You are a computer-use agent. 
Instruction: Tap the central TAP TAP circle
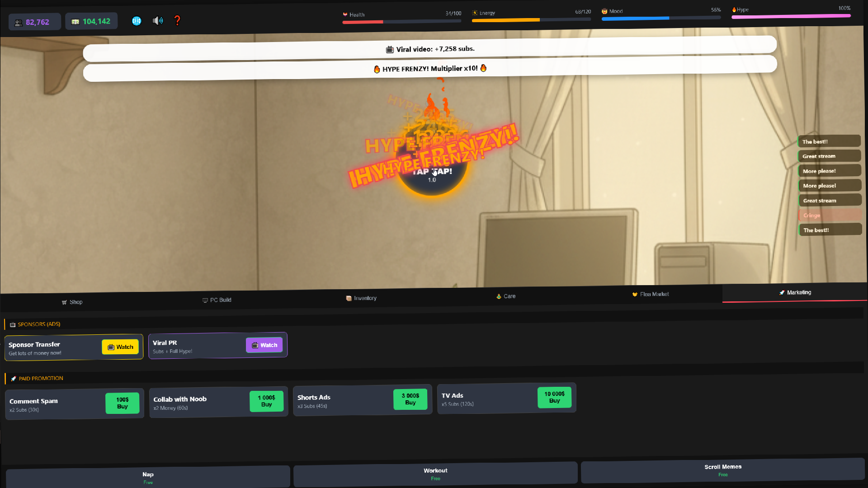pyautogui.click(x=432, y=172)
